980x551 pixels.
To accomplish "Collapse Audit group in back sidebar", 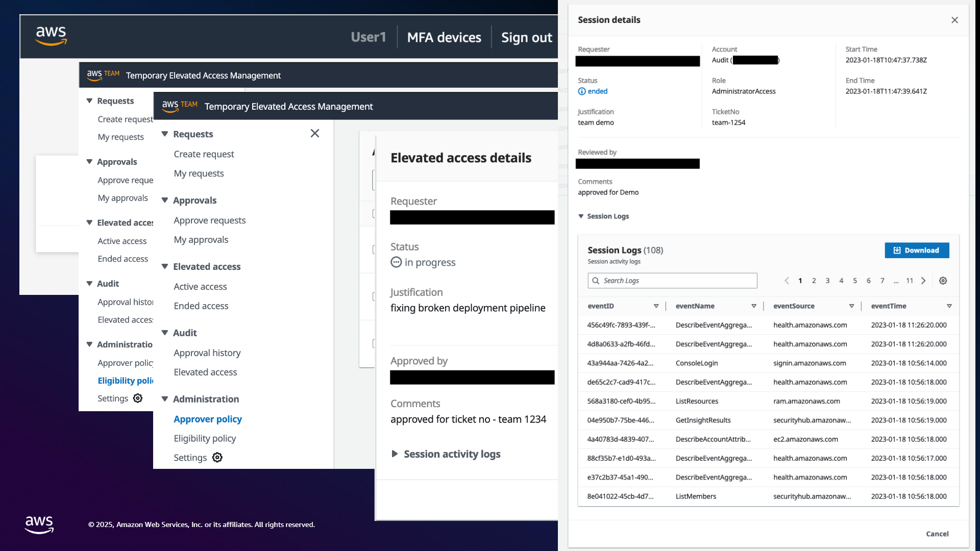I will click(x=89, y=283).
